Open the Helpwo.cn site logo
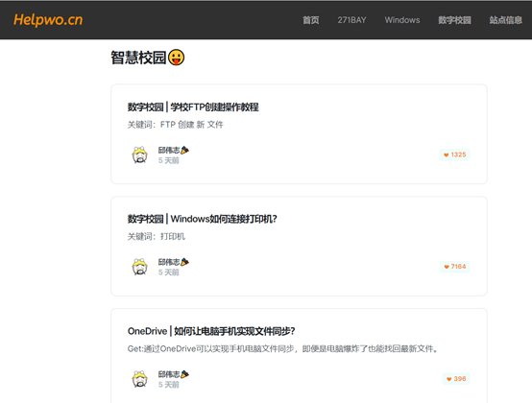 coord(48,19)
